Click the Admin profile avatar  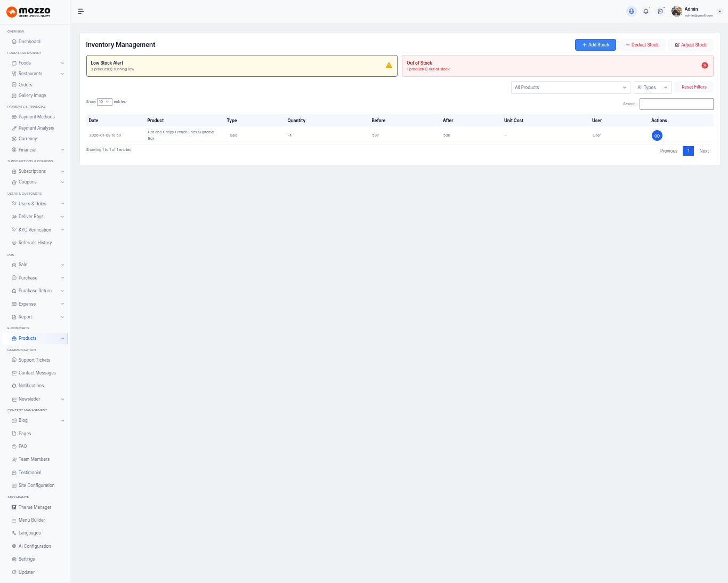point(677,11)
